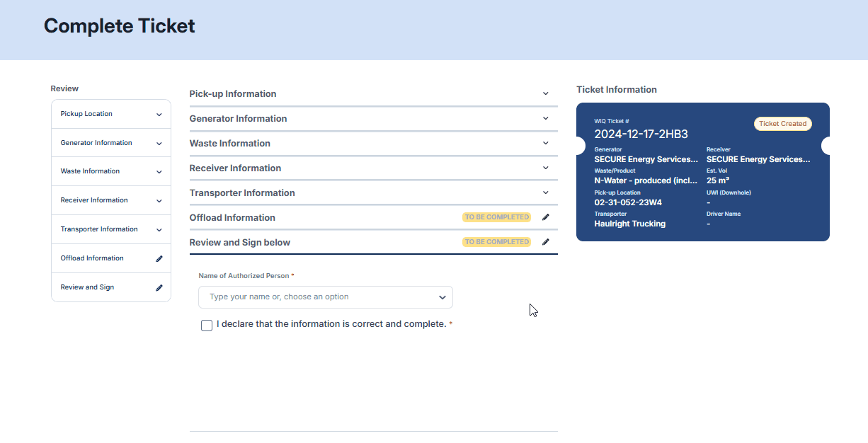Image resolution: width=868 pixels, height=443 pixels.
Task: Click the Pick-up Information section heading
Action: (x=233, y=94)
